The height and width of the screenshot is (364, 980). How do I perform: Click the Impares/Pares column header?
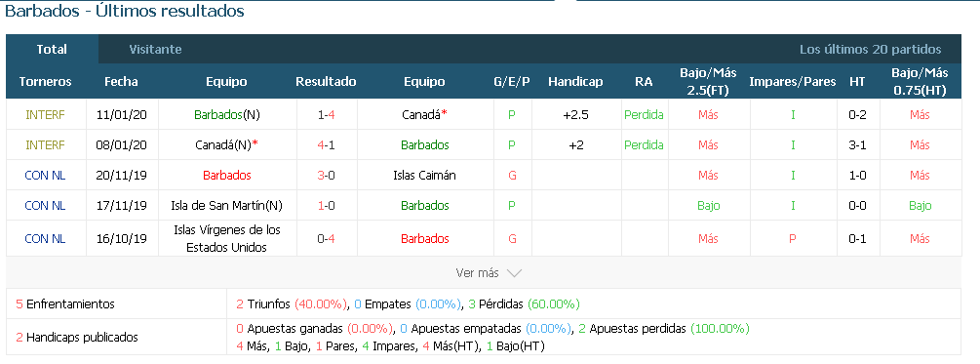click(793, 81)
